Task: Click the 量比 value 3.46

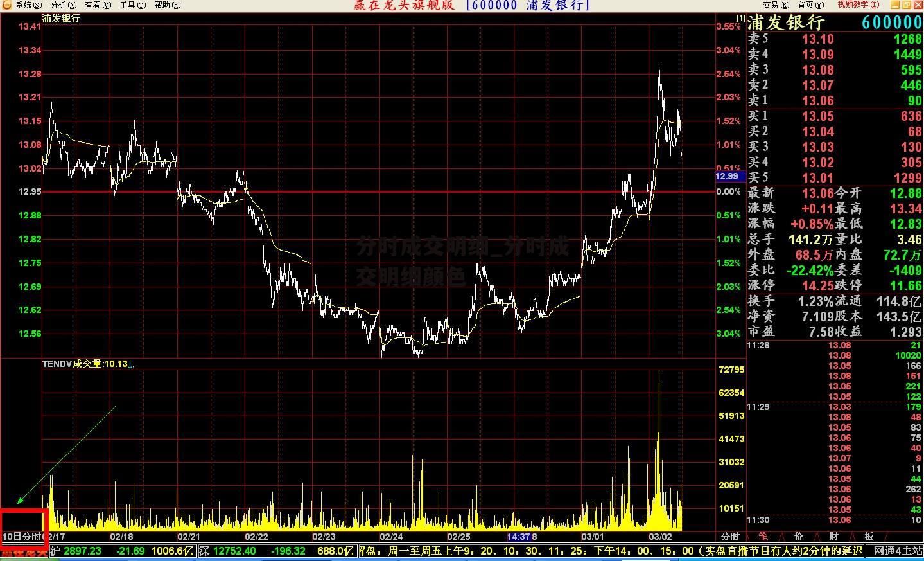Action: coord(909,240)
